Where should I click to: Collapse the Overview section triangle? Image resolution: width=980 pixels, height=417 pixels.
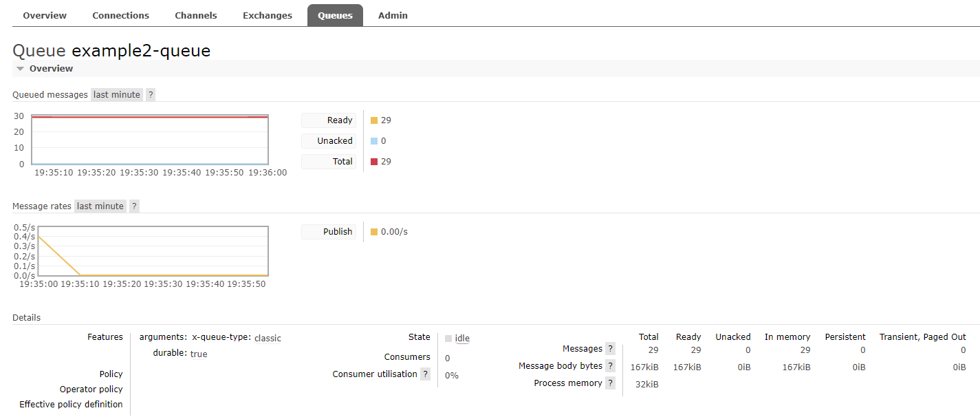pos(21,69)
